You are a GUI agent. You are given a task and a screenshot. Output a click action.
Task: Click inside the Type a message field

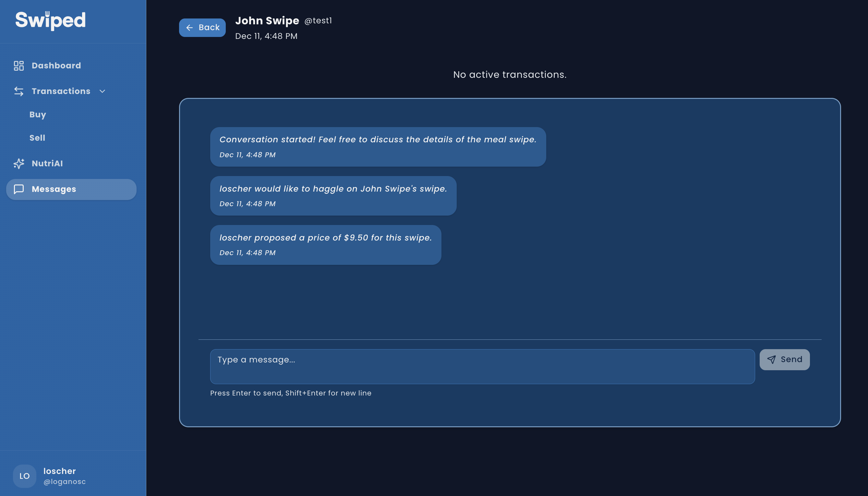point(482,366)
